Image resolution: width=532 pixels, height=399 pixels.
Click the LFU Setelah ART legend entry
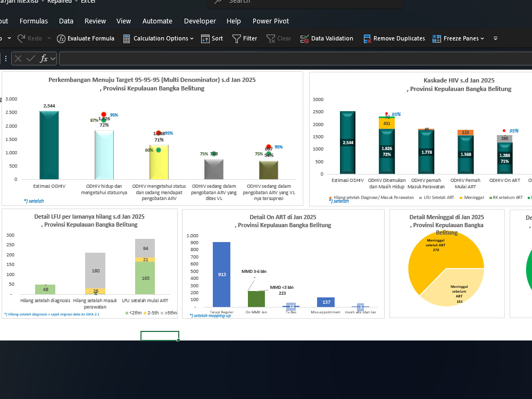tap(436, 197)
